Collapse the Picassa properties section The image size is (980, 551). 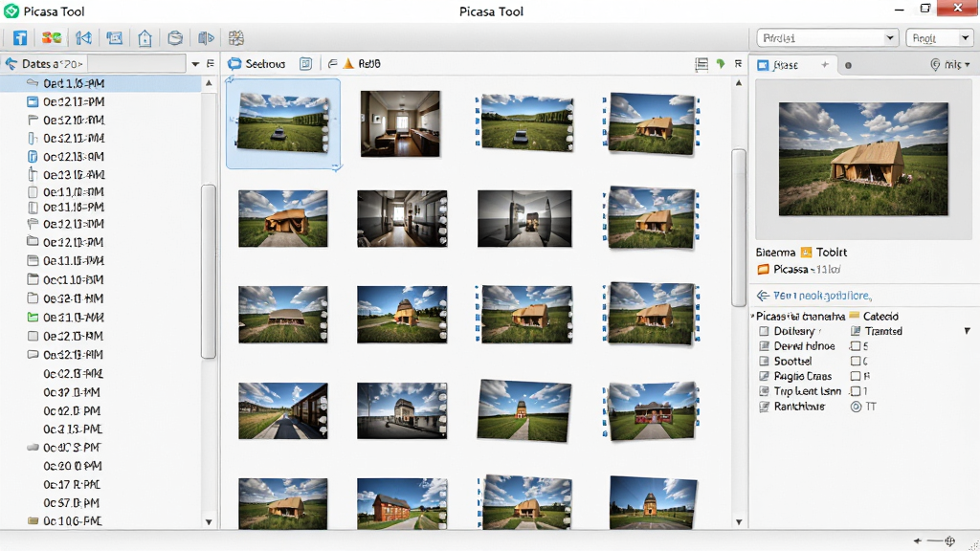[x=752, y=316]
